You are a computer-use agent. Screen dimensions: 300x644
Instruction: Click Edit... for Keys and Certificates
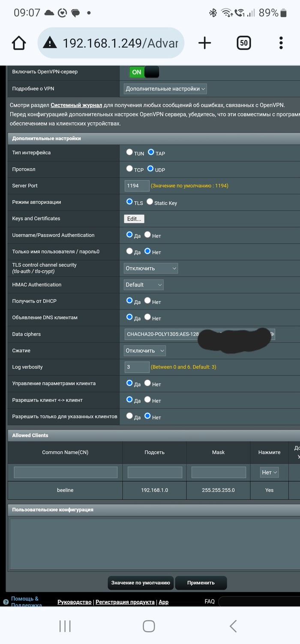pos(134,219)
